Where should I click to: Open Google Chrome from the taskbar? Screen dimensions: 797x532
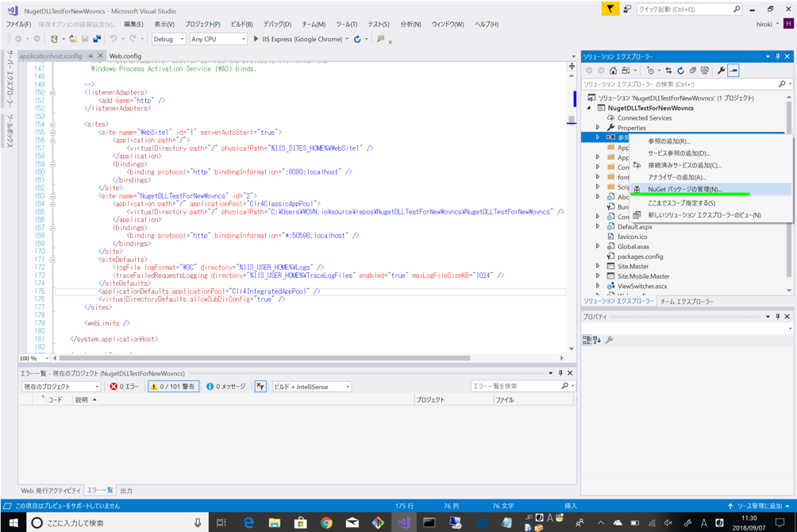click(x=326, y=522)
